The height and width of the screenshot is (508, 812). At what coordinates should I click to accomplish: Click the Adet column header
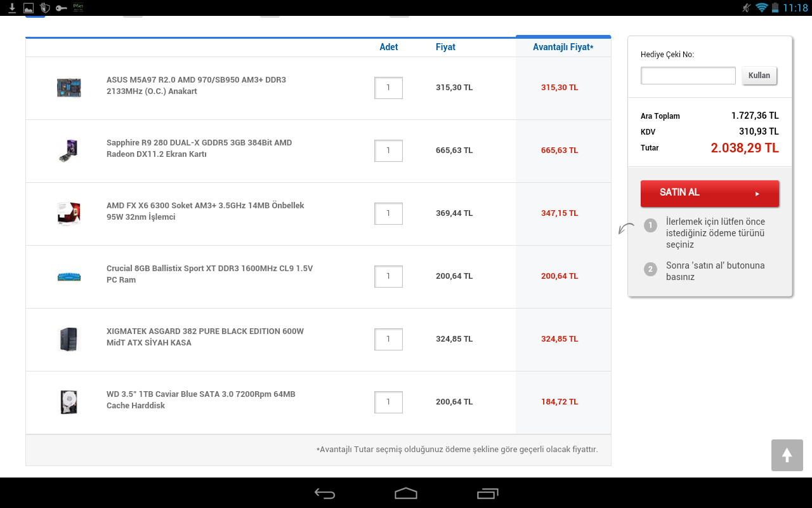click(389, 47)
